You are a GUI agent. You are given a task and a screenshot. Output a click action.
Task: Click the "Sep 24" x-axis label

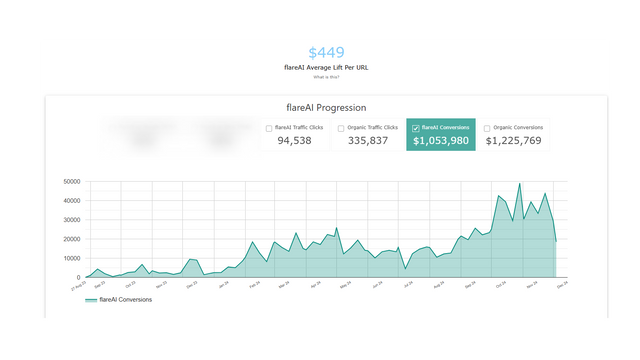pos(471,285)
